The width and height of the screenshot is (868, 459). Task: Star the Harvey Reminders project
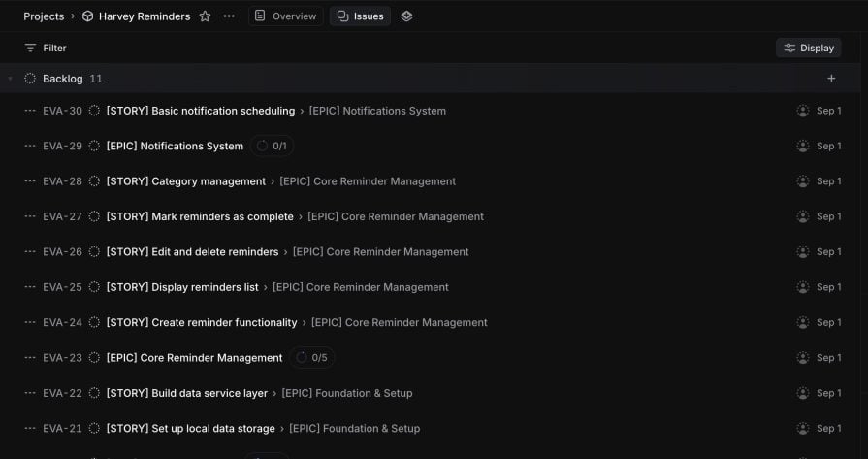point(205,16)
